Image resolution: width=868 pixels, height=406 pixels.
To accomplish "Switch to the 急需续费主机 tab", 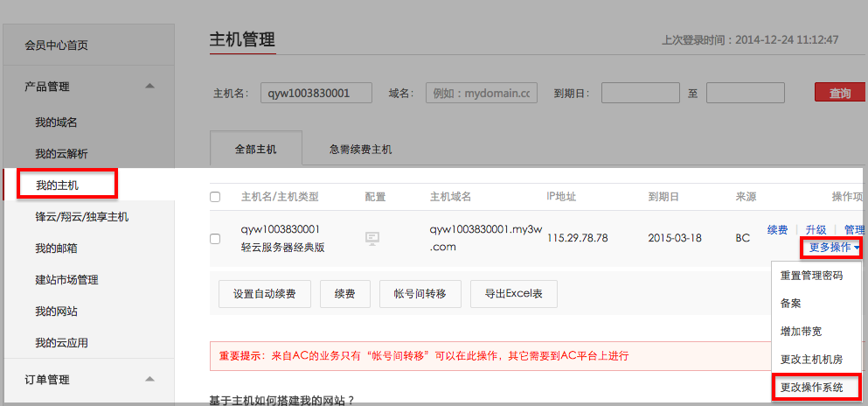I will click(x=360, y=149).
